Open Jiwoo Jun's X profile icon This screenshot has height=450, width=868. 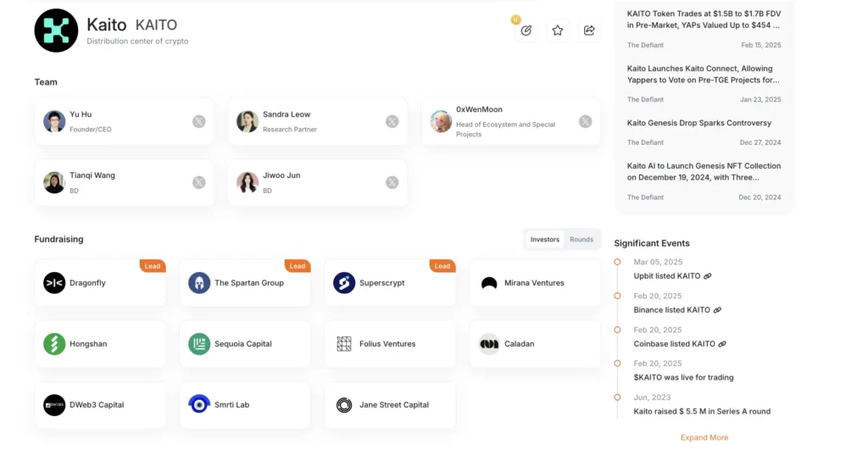tap(392, 183)
